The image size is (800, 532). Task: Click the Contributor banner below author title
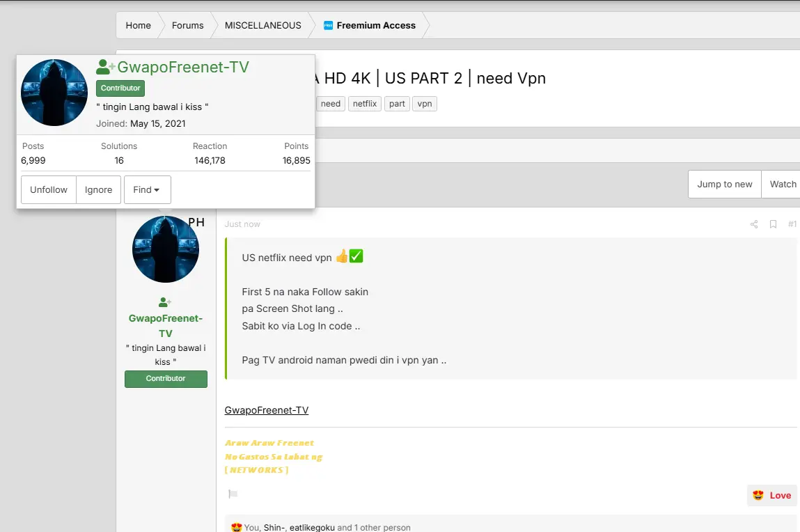click(166, 379)
